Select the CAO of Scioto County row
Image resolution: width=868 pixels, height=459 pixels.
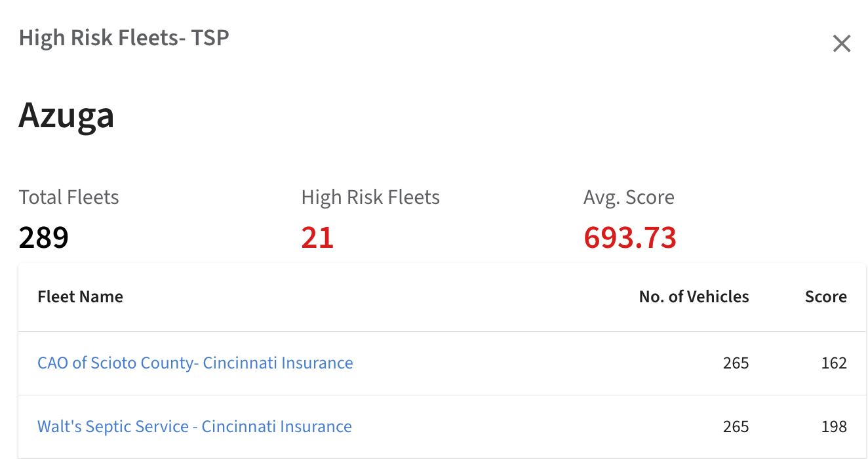click(442, 363)
